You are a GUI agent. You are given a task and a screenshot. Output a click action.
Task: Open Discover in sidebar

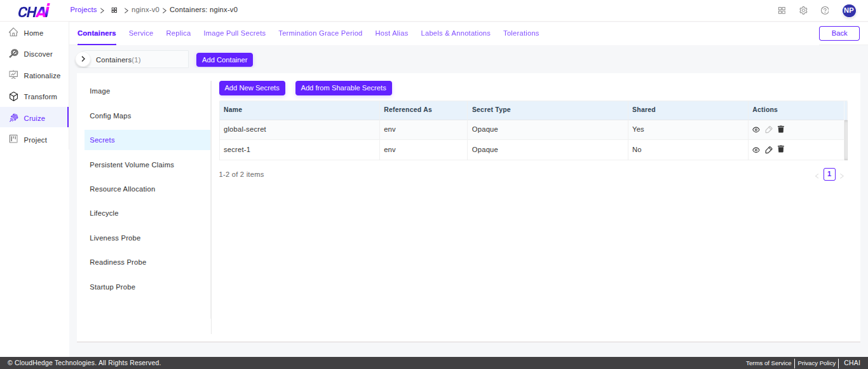click(x=34, y=54)
